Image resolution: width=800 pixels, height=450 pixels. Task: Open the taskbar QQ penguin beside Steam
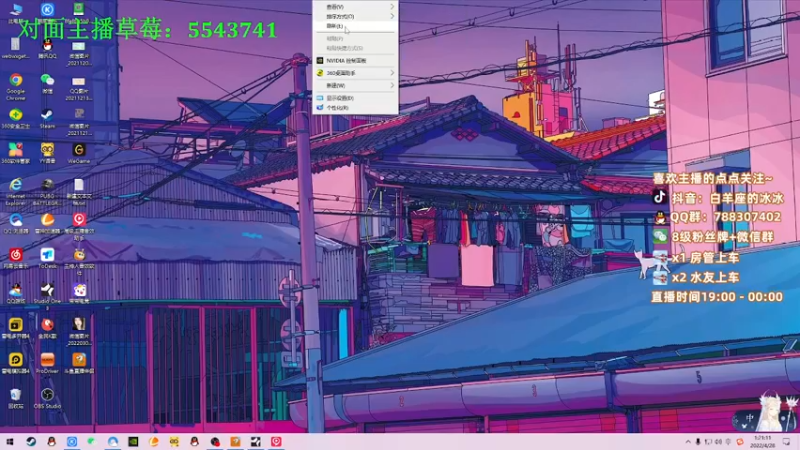pyautogui.click(x=52, y=442)
